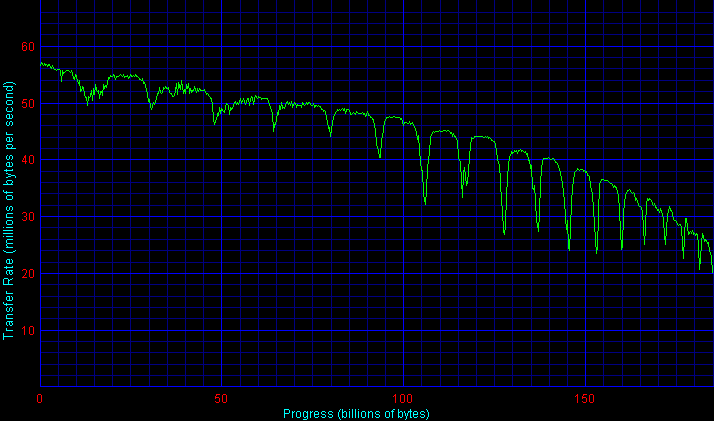The height and width of the screenshot is (421, 714).
Task: Click the Y-axis value 20
Action: pos(28,274)
